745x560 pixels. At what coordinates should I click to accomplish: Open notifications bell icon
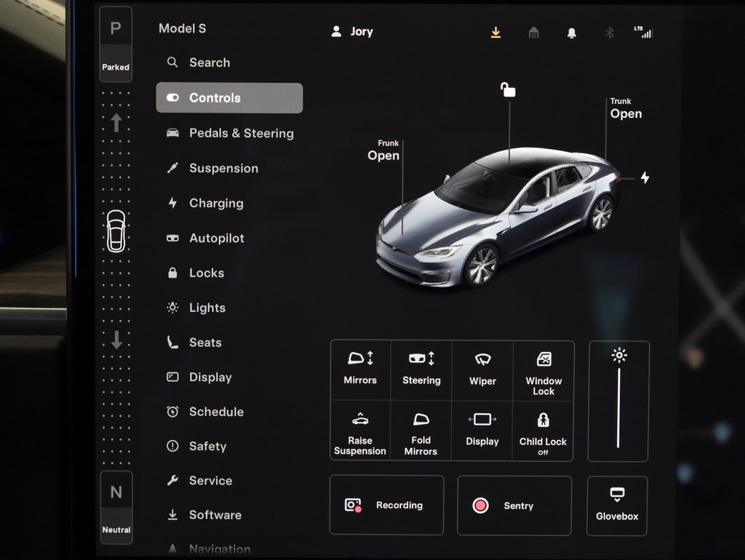572,33
